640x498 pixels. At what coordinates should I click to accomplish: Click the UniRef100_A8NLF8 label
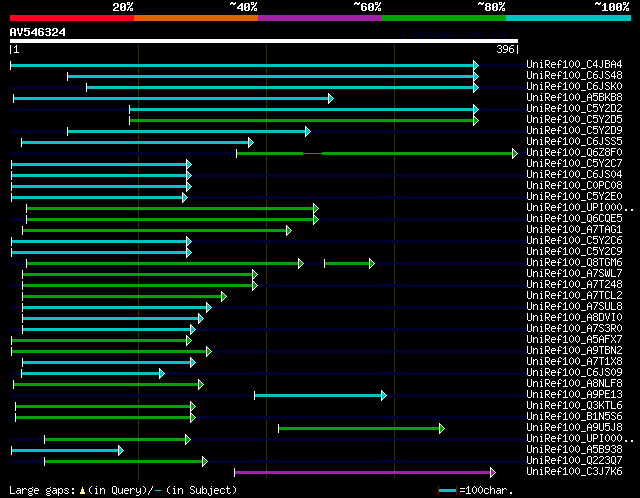coord(574,384)
